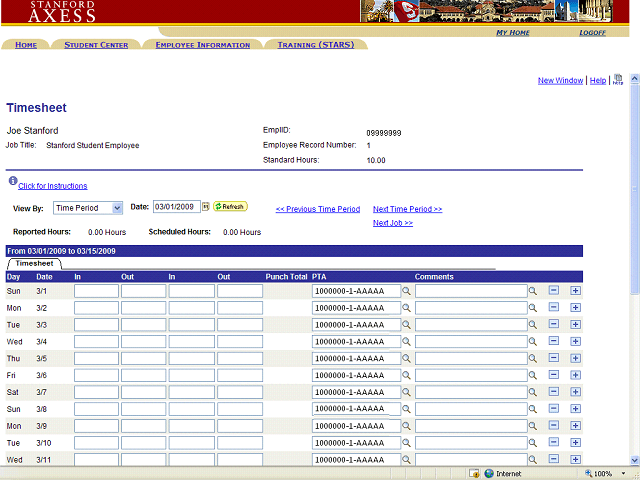Remove row with minus icon for Mon 3/9

click(x=554, y=427)
